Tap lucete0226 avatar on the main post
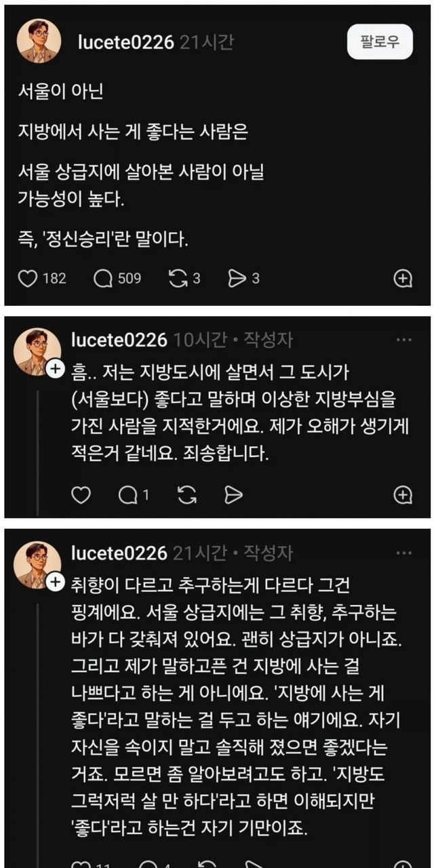The height and width of the screenshot is (868, 434). point(39,42)
